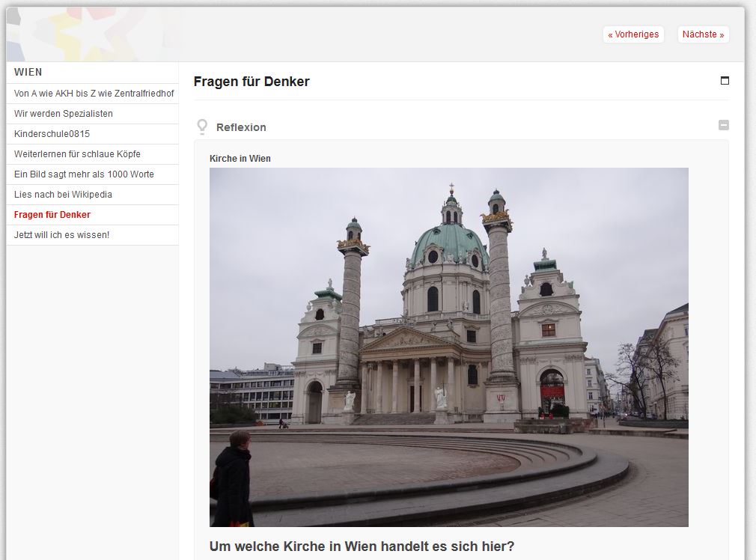Go to 'Ein Bild sagt mehr als 1000 Worte'
Screen dimensions: 756x560
point(93,174)
